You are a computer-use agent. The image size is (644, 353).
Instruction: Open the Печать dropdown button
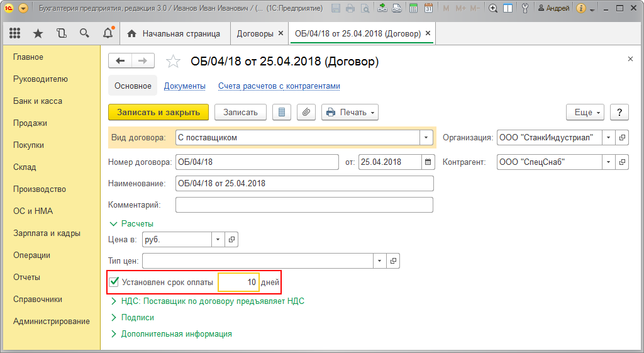tap(350, 112)
